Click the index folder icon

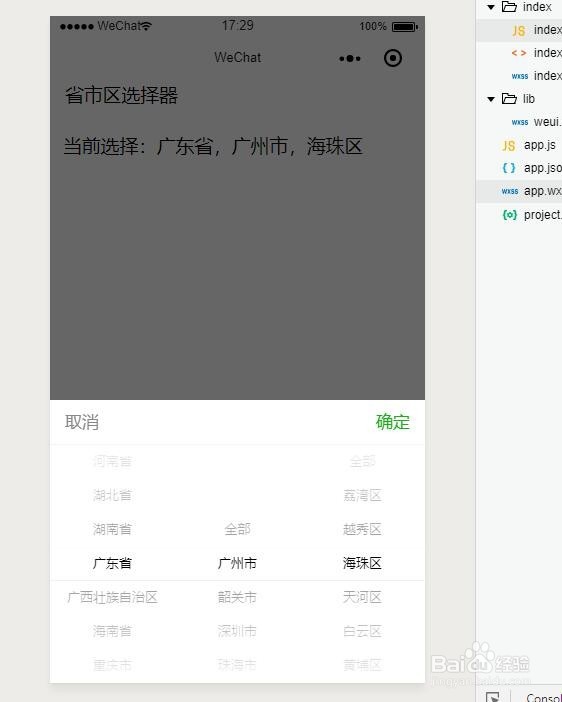coord(509,7)
